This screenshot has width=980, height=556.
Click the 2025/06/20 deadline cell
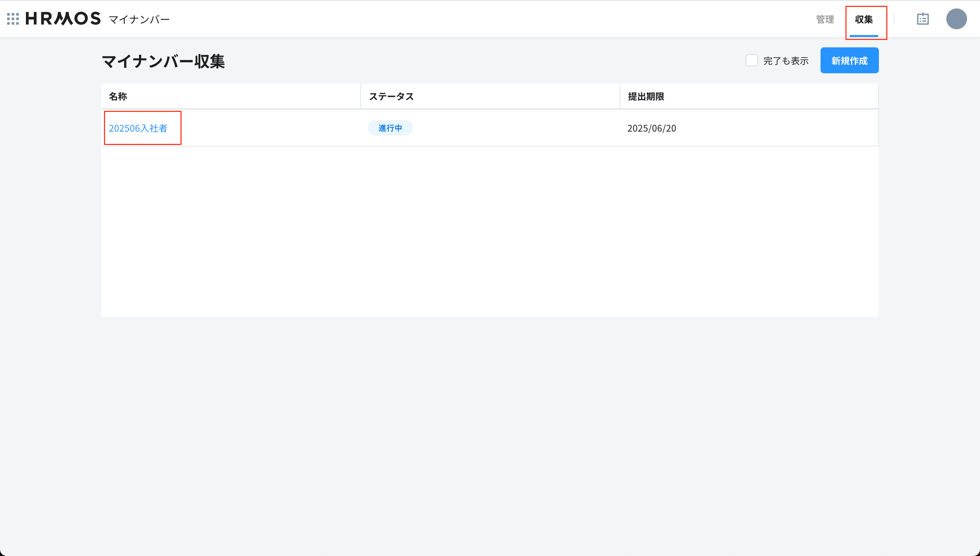652,128
